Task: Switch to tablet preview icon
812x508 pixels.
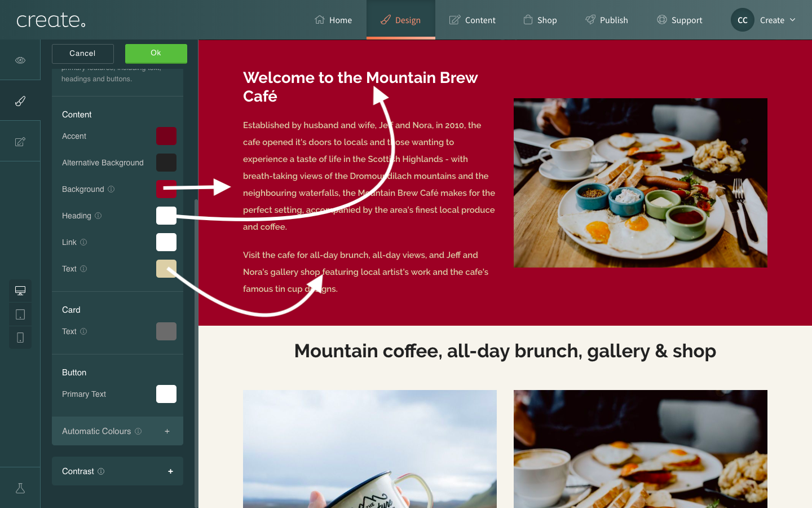Action: tap(20, 314)
